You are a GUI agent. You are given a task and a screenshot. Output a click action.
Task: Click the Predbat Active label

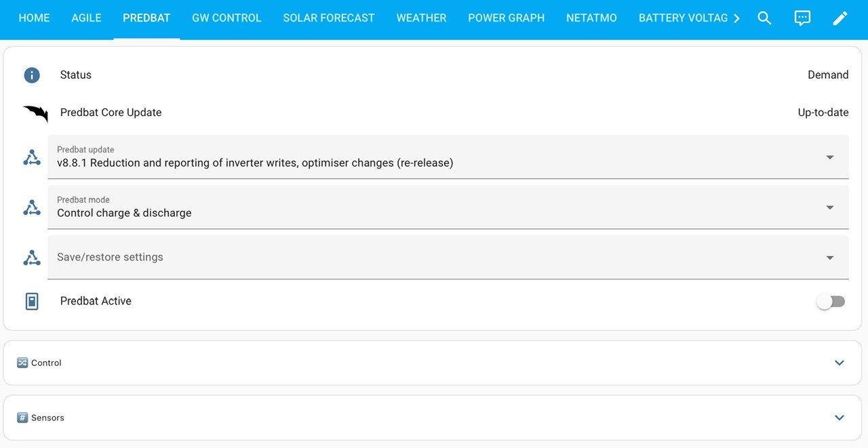pyautogui.click(x=96, y=301)
